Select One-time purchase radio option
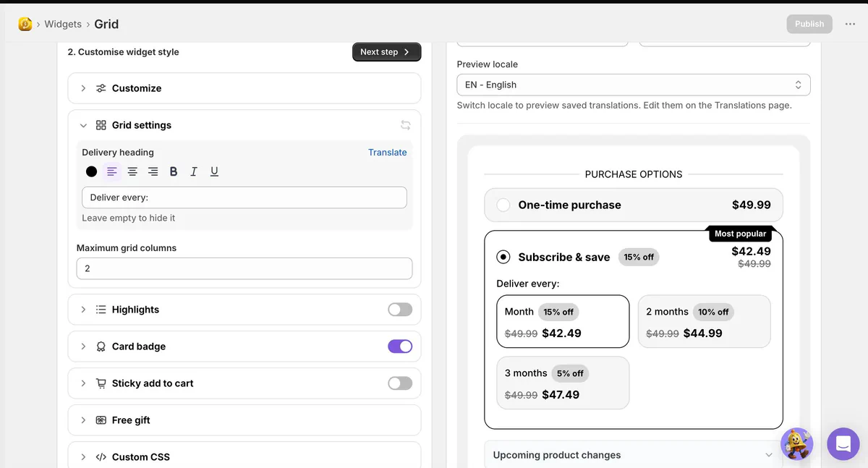Image resolution: width=868 pixels, height=468 pixels. (x=503, y=205)
